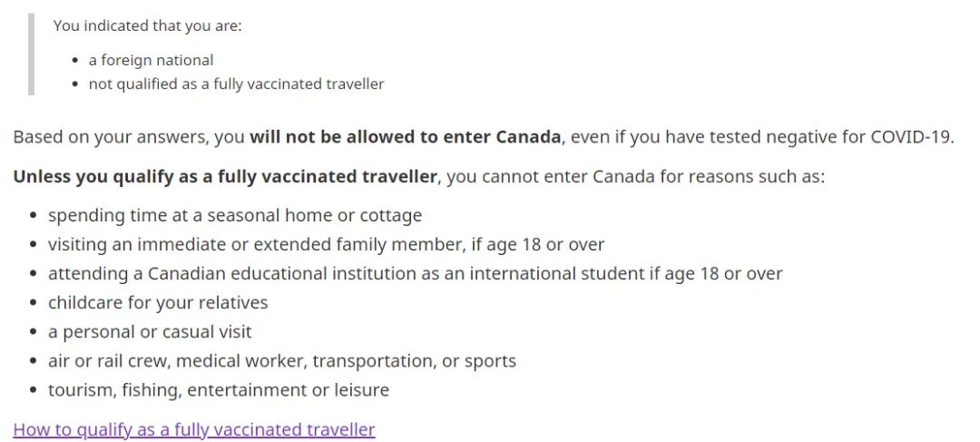Image resolution: width=980 pixels, height=442 pixels.
Task: Click the "Based on your answers" sentence start
Action: point(112,137)
